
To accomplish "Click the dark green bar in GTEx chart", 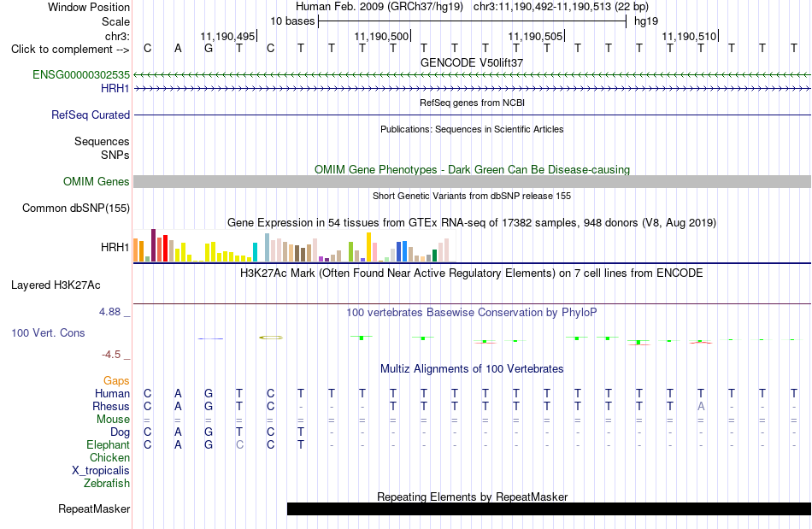I will [x=434, y=256].
